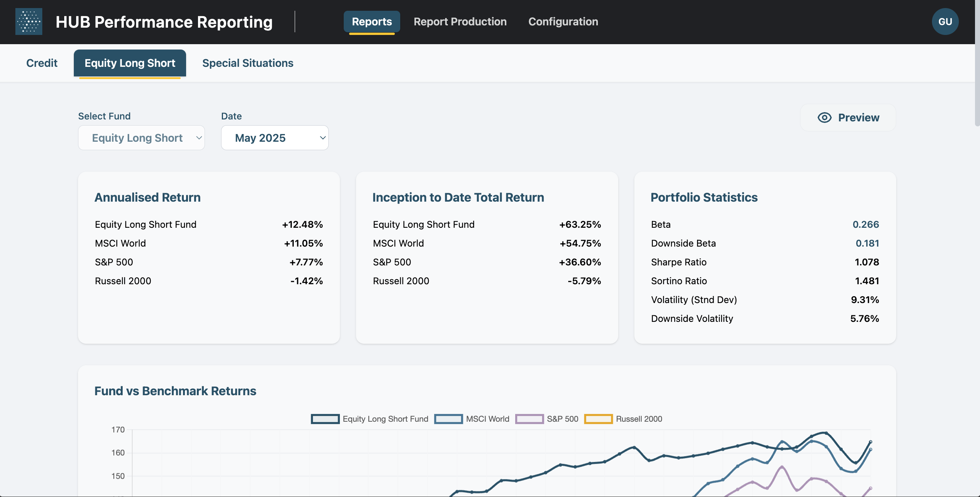
Task: Click the eye icon in Preview
Action: (824, 118)
